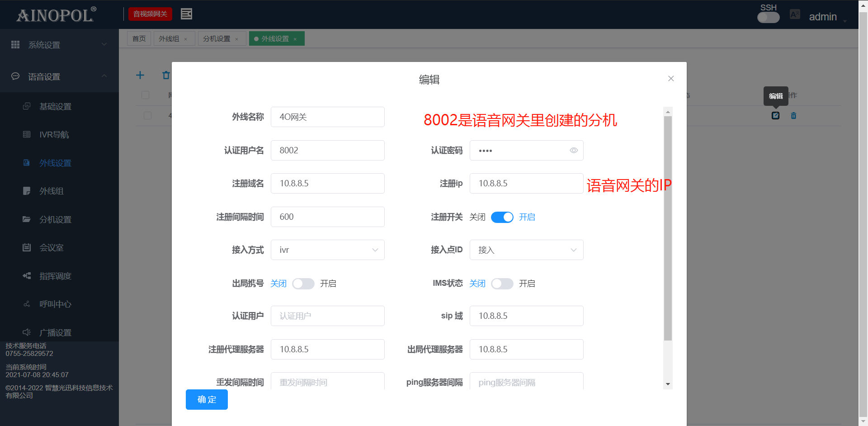Show password with the eye icon
This screenshot has height=426, width=868.
click(573, 151)
